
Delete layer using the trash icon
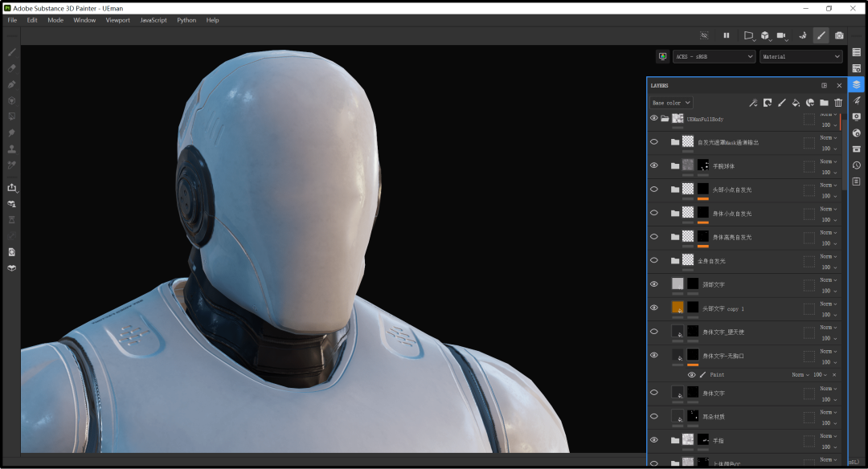point(838,103)
